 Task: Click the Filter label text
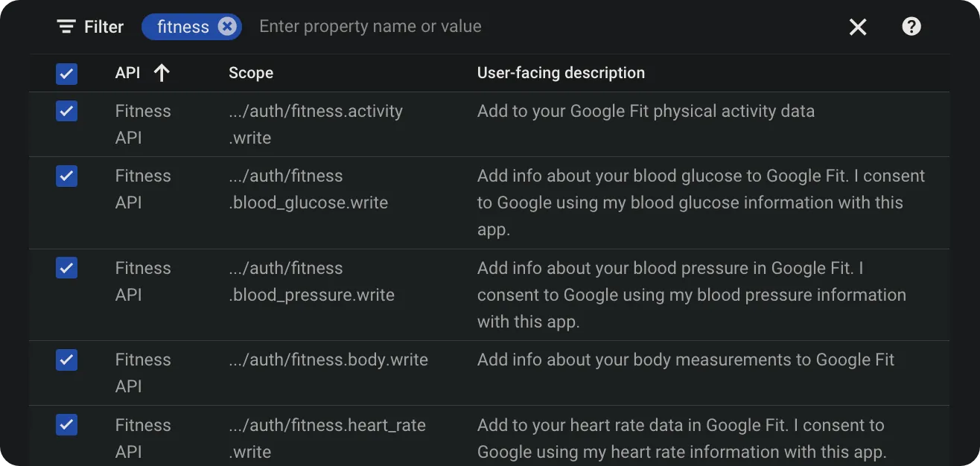[x=104, y=27]
